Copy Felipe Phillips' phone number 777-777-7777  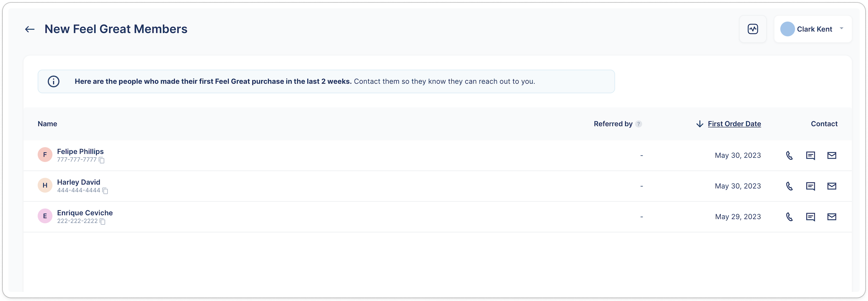click(102, 160)
